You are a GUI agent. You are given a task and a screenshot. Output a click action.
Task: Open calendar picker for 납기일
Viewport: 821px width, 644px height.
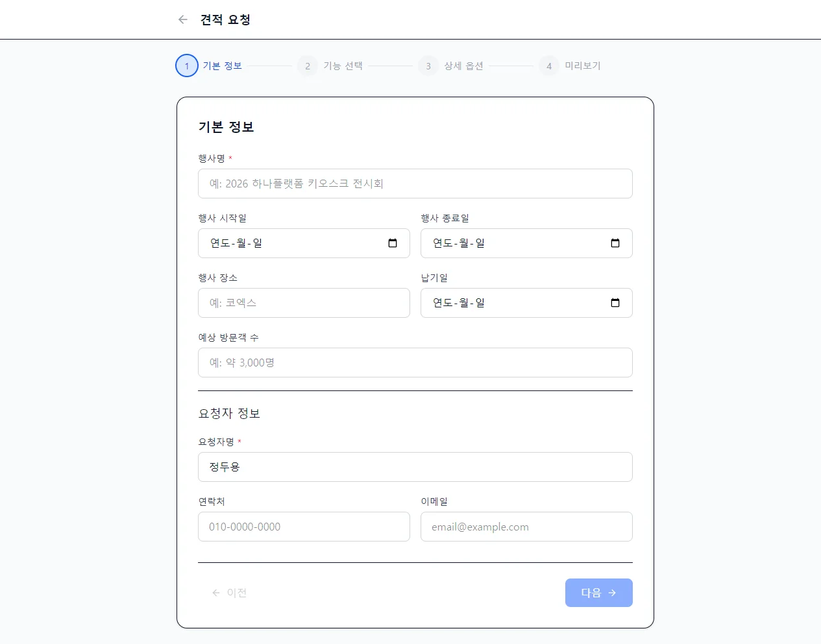coord(615,303)
